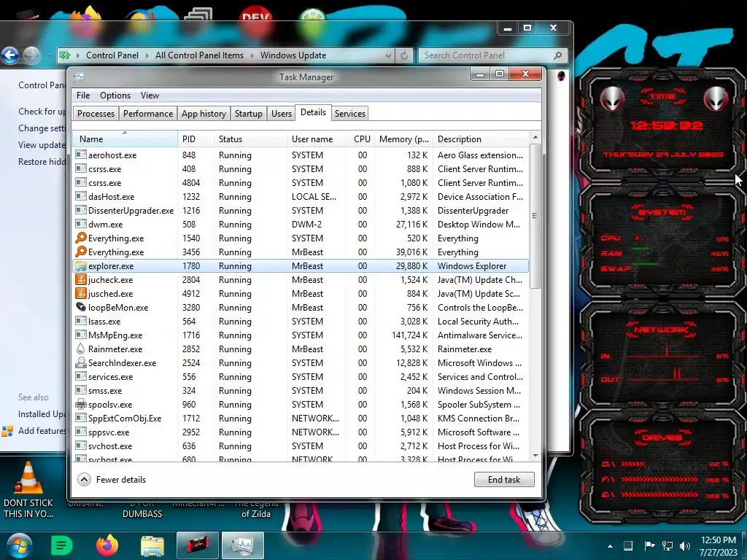Sort by the Name column header
The width and height of the screenshot is (747, 560).
pyautogui.click(x=125, y=139)
